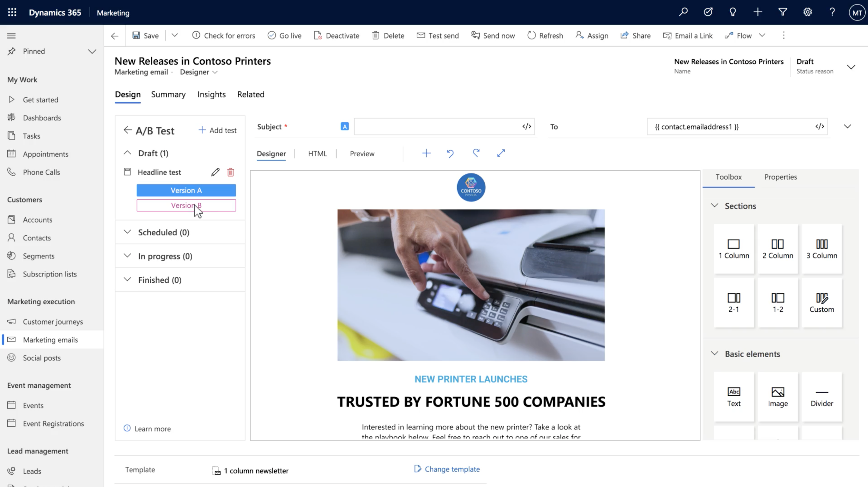Image resolution: width=868 pixels, height=487 pixels.
Task: Open the settings gear icon
Action: pos(807,12)
